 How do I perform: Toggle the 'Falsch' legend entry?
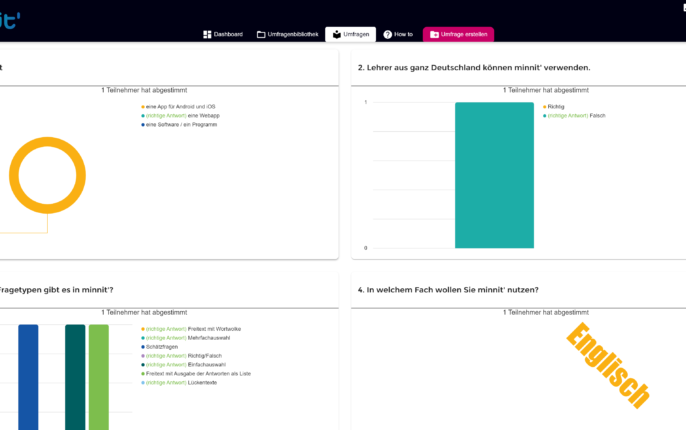[x=576, y=115]
